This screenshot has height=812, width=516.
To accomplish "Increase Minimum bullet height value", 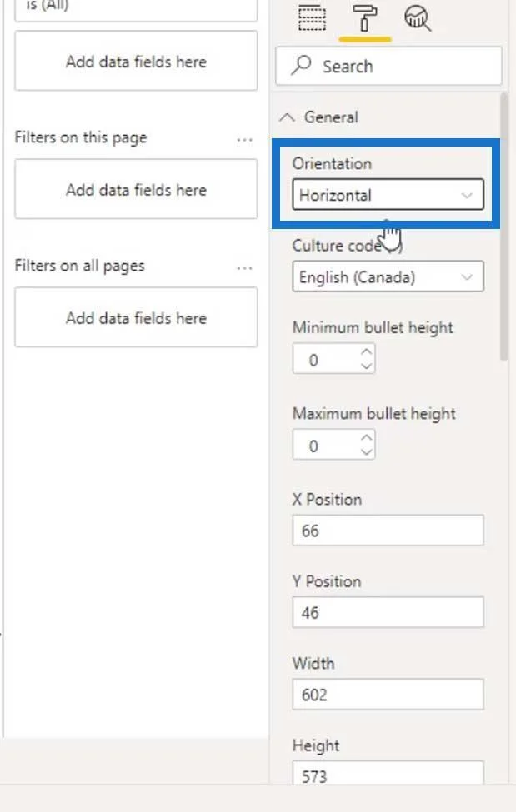I will tap(367, 352).
